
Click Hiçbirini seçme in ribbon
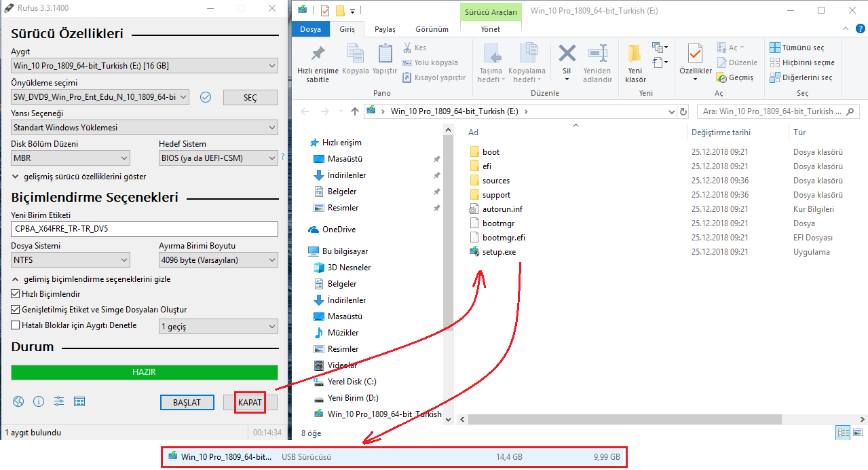coord(802,62)
